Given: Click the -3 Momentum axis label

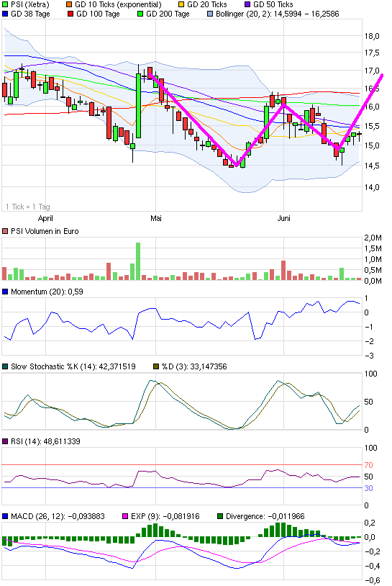Looking at the screenshot, I should 369,356.
